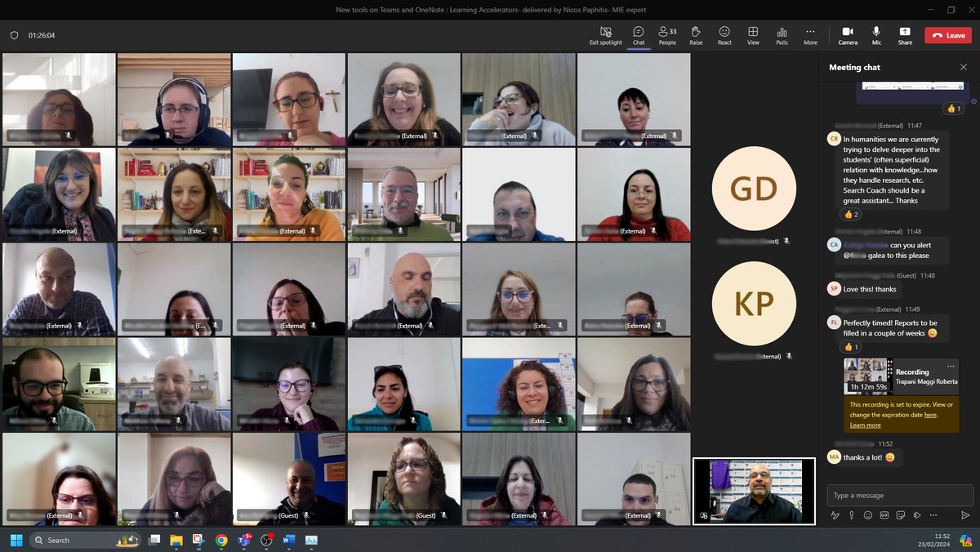
Task: Click the red Leave button
Action: click(x=947, y=34)
